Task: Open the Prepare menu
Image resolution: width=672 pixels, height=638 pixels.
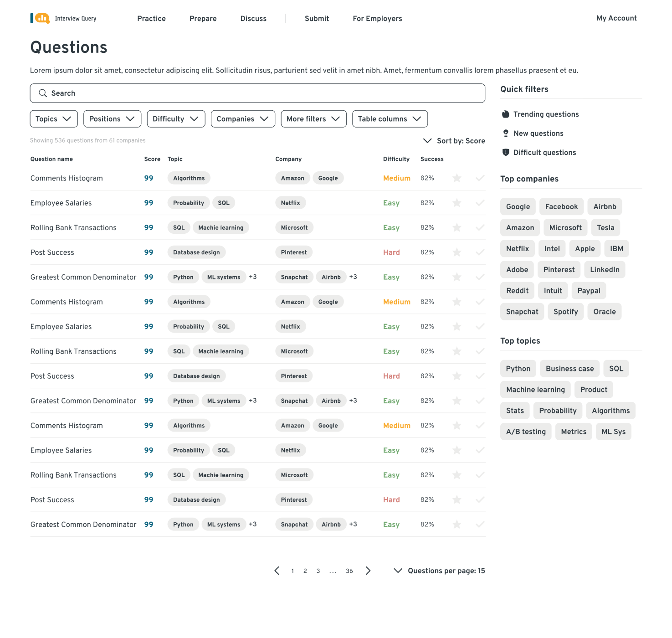Action: [x=203, y=19]
